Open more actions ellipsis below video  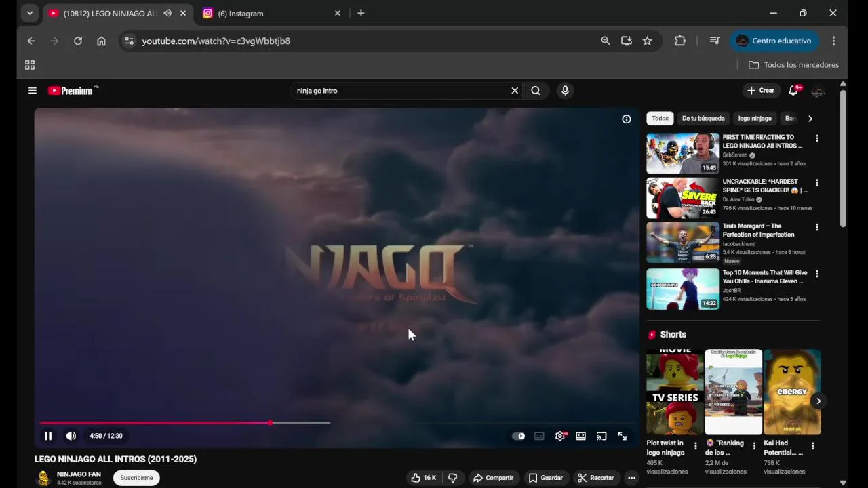click(631, 478)
